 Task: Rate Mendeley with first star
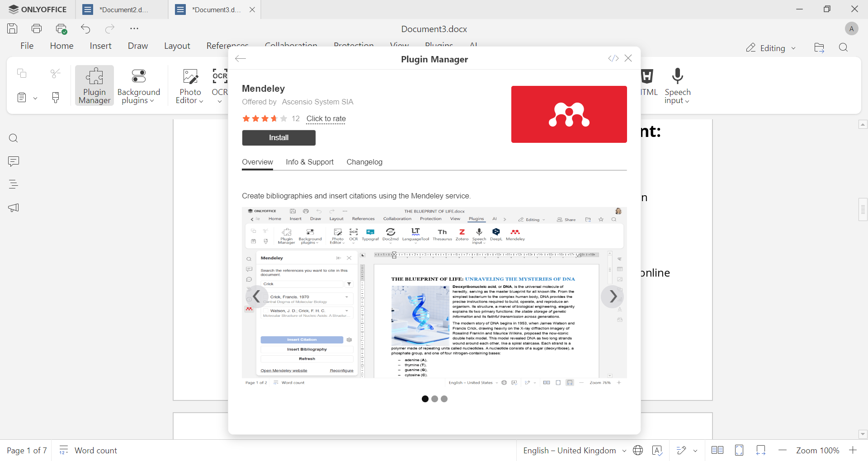point(246,118)
